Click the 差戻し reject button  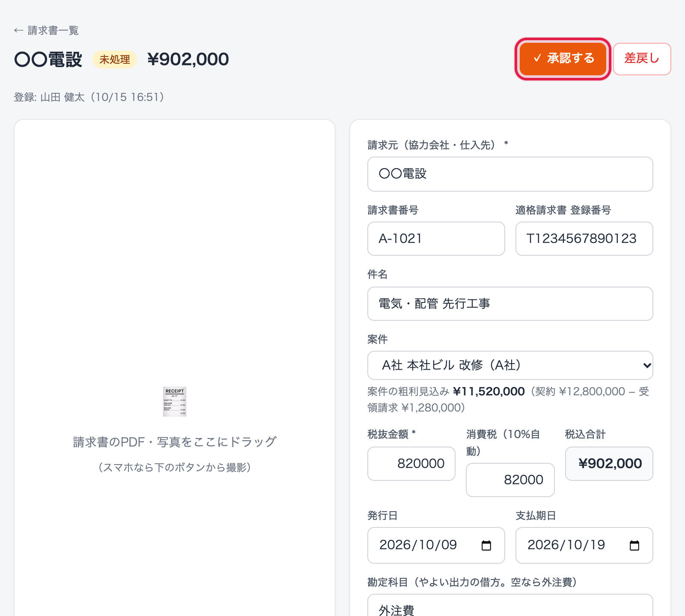(x=642, y=59)
